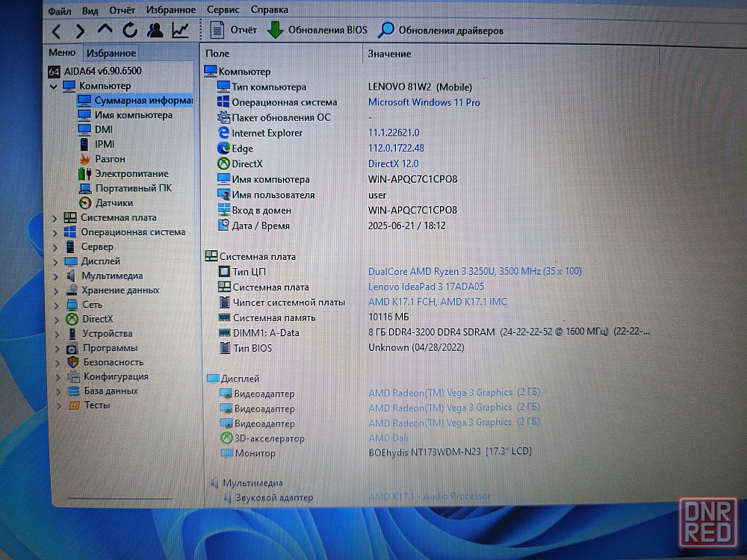
Task: Open the Избранное menu in menu bar
Action: pyautogui.click(x=171, y=10)
